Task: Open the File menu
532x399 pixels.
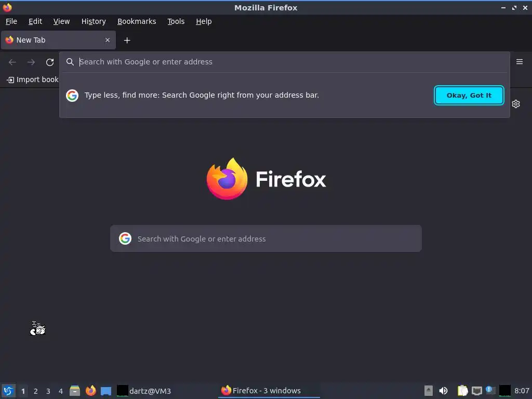Action: (x=11, y=21)
